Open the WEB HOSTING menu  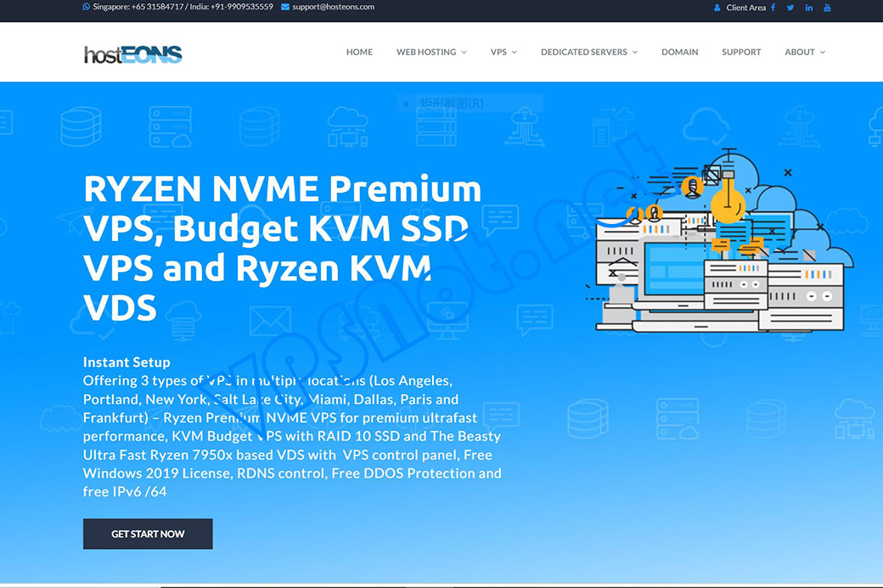click(x=426, y=52)
